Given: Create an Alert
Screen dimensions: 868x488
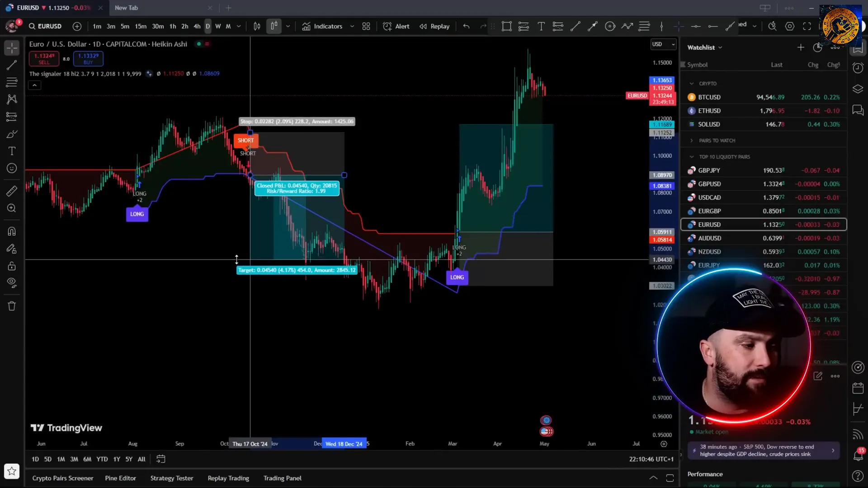Looking at the screenshot, I should tap(396, 26).
